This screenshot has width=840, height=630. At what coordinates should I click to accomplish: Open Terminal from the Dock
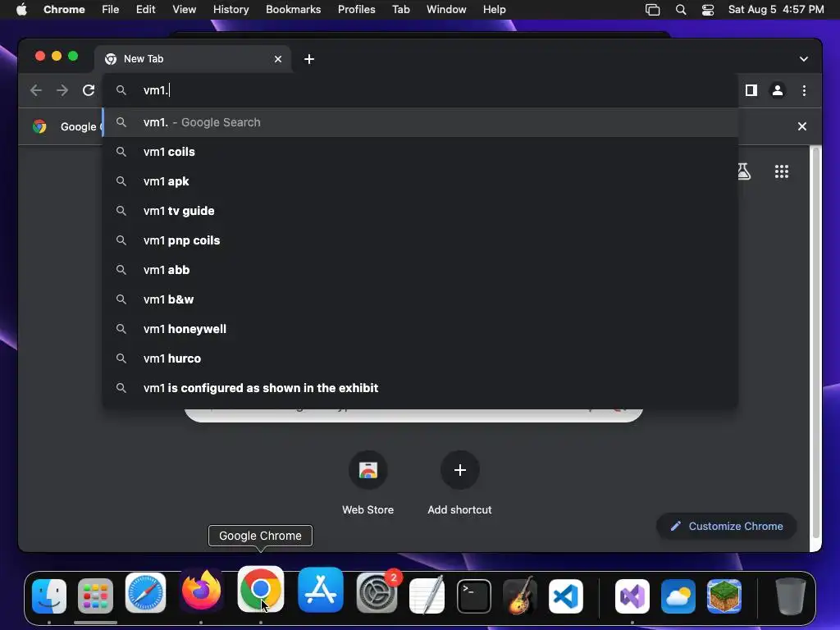pos(474,596)
